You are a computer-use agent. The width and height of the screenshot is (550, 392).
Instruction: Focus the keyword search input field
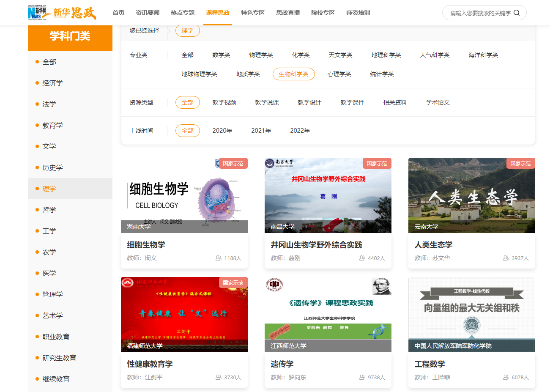[480, 13]
